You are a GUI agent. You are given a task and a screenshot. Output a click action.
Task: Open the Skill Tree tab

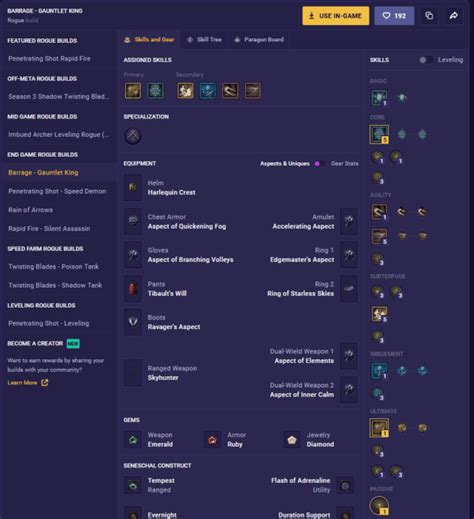204,40
